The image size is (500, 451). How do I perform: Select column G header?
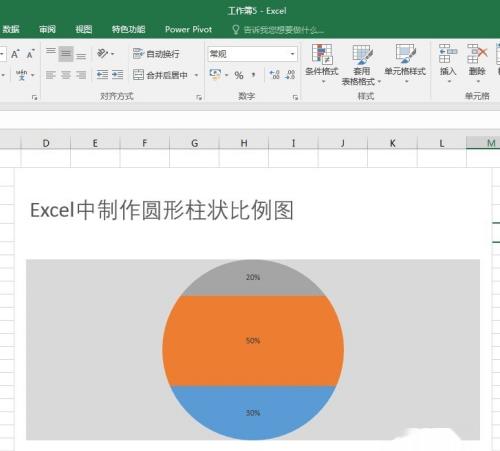[195, 143]
